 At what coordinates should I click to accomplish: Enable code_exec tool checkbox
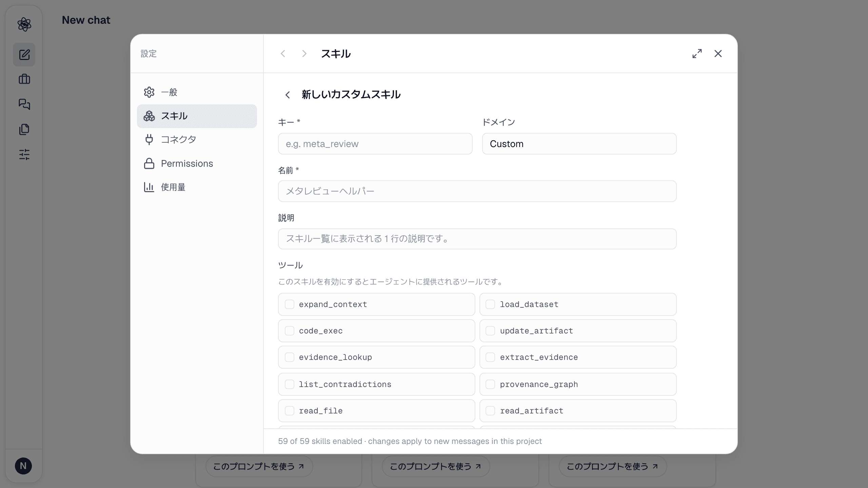(290, 331)
